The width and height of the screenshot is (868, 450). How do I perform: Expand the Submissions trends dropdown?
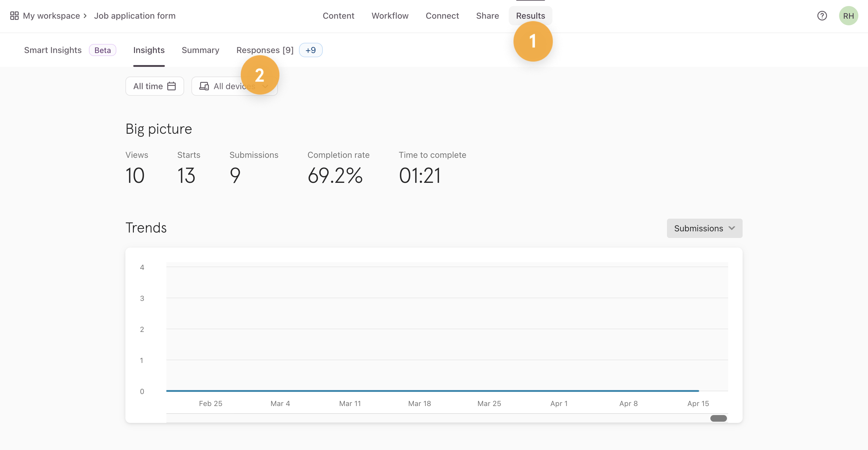click(704, 228)
